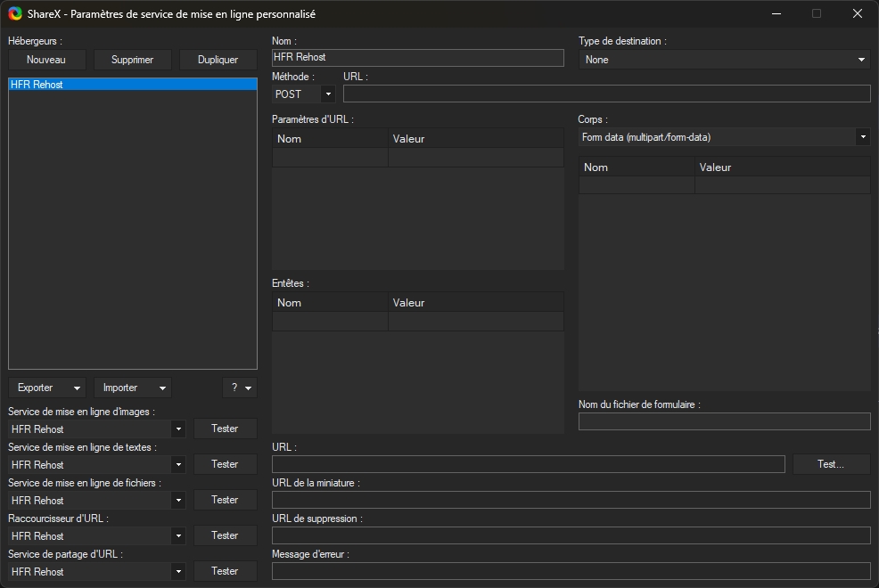The height and width of the screenshot is (588, 879).
Task: Click the Message d'erreur field
Action: click(571, 571)
